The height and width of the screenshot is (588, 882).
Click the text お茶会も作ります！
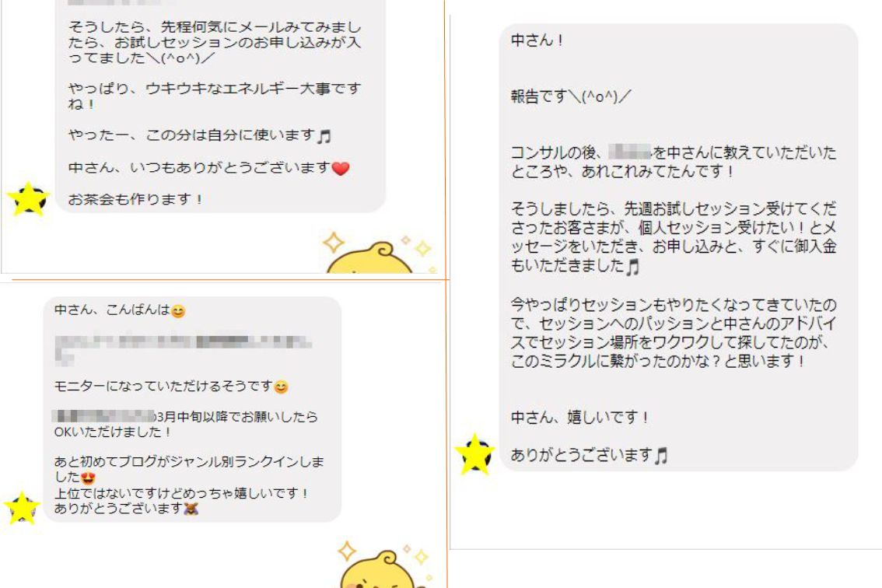click(x=135, y=199)
